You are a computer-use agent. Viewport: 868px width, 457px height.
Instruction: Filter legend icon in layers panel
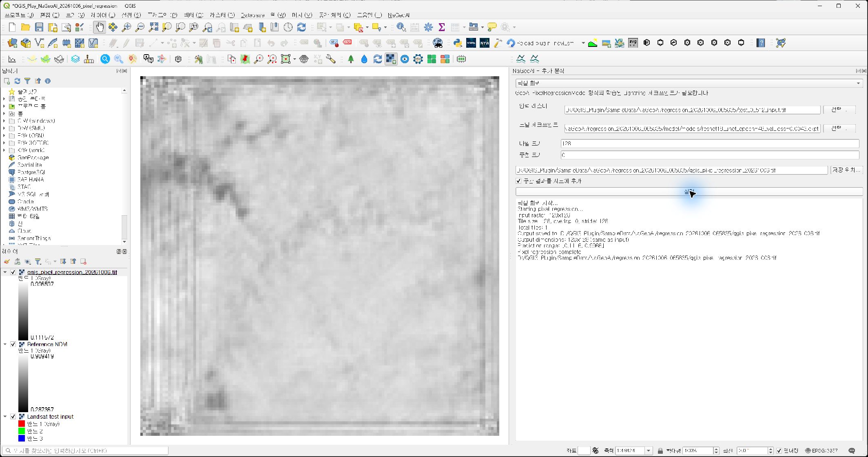pos(38,262)
